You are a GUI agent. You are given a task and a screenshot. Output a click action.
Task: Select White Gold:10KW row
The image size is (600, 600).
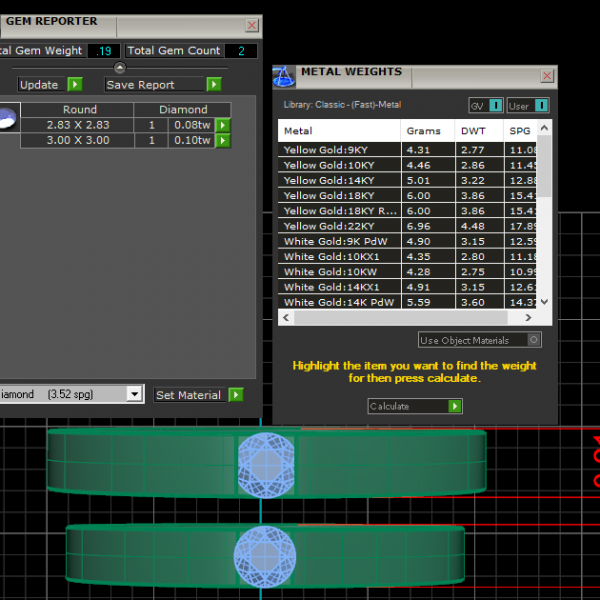click(340, 271)
